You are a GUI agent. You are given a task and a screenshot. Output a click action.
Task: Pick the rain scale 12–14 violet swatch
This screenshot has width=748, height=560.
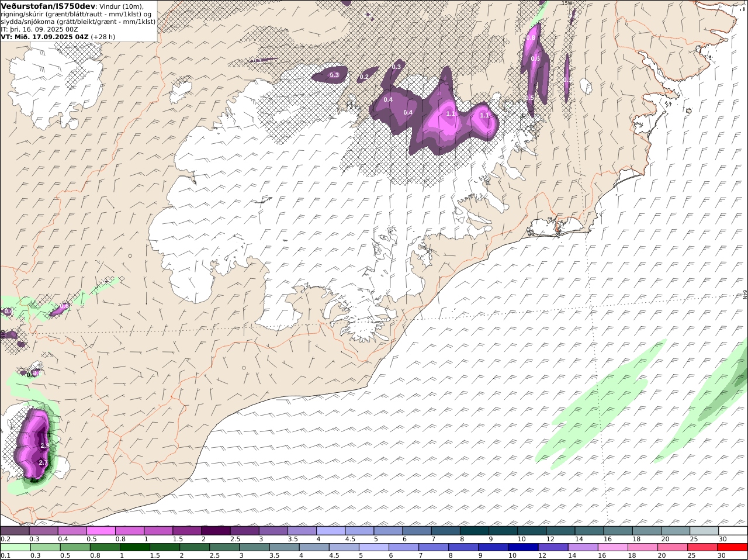point(552,547)
